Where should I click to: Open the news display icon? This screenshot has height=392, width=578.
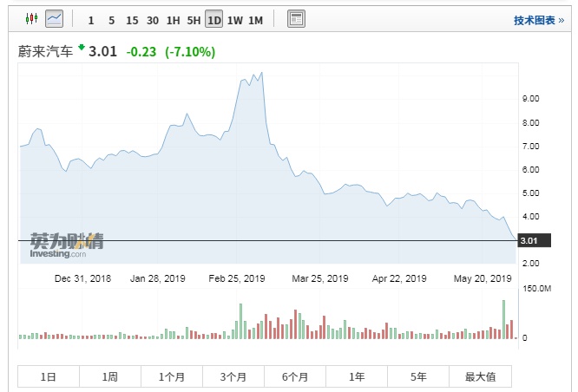click(x=296, y=18)
